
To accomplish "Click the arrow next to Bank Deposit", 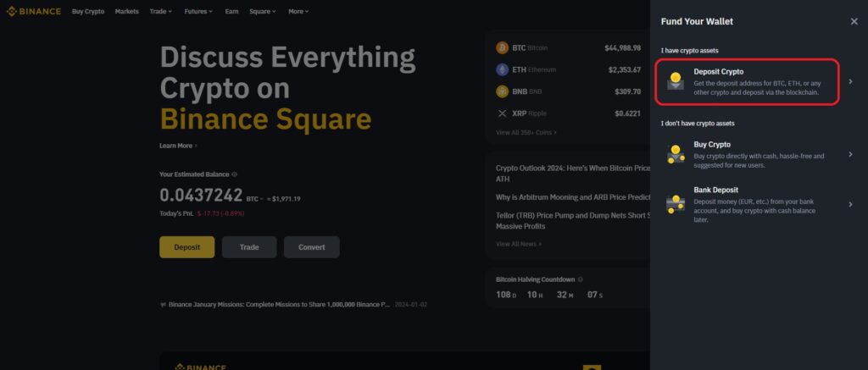I will (x=850, y=204).
